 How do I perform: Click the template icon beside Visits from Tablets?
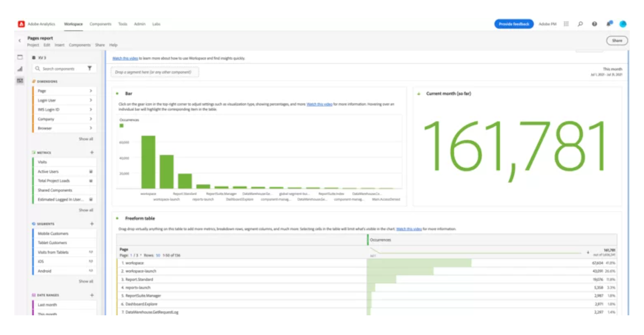click(x=91, y=252)
